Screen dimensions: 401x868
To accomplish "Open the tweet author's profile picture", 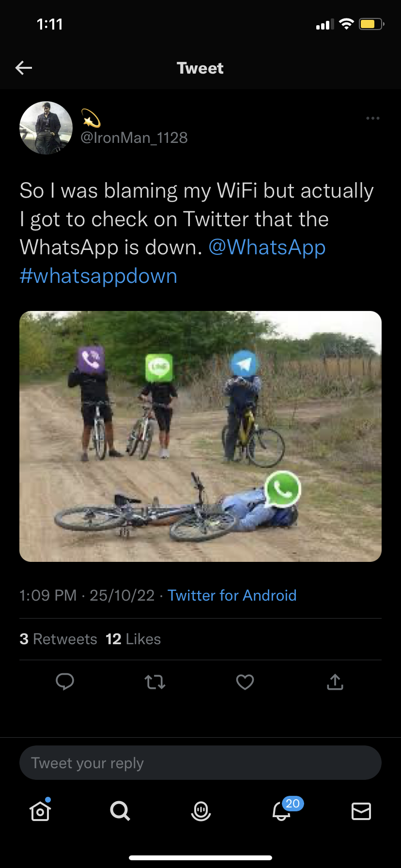I will tap(46, 128).
